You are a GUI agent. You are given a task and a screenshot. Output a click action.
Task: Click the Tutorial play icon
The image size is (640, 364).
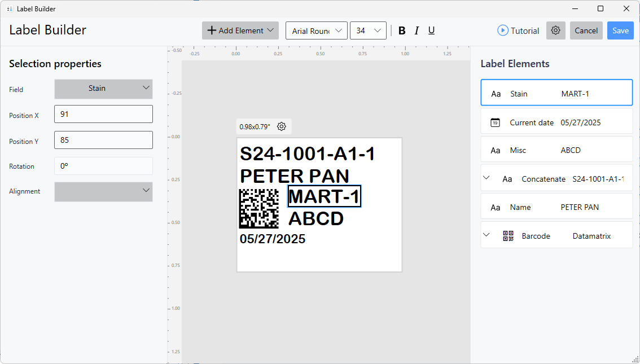click(x=502, y=30)
